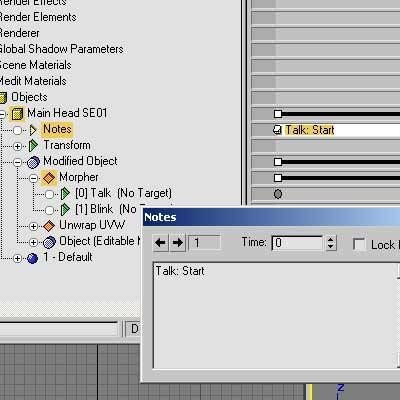Click the blue sphere material icon for 1 - Default
The image size is (400, 400).
pos(32,258)
